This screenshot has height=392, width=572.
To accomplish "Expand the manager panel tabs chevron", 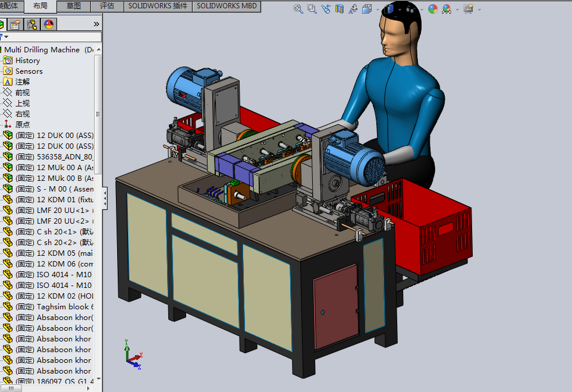I will pyautogui.click(x=96, y=24).
